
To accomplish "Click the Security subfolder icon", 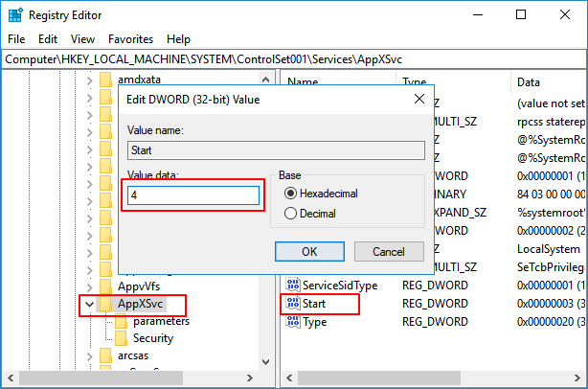I will 122,338.
